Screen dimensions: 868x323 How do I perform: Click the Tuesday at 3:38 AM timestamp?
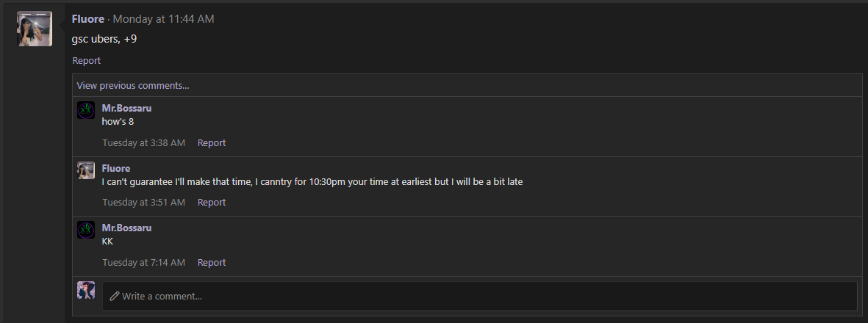[x=143, y=143]
